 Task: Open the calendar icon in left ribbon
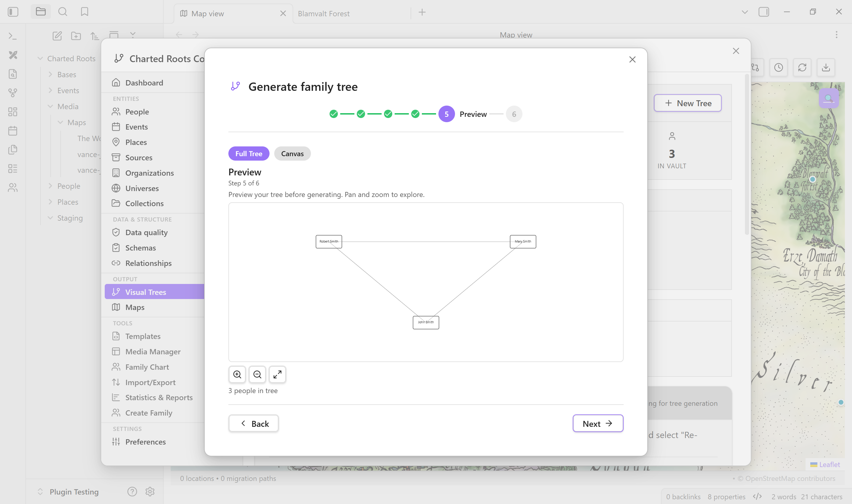[x=13, y=131]
